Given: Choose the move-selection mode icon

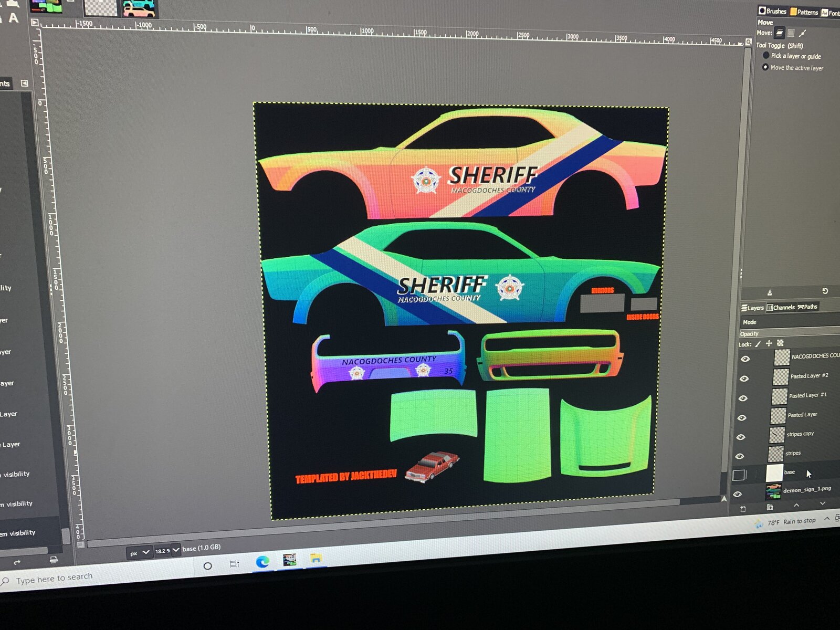Looking at the screenshot, I should click(791, 33).
